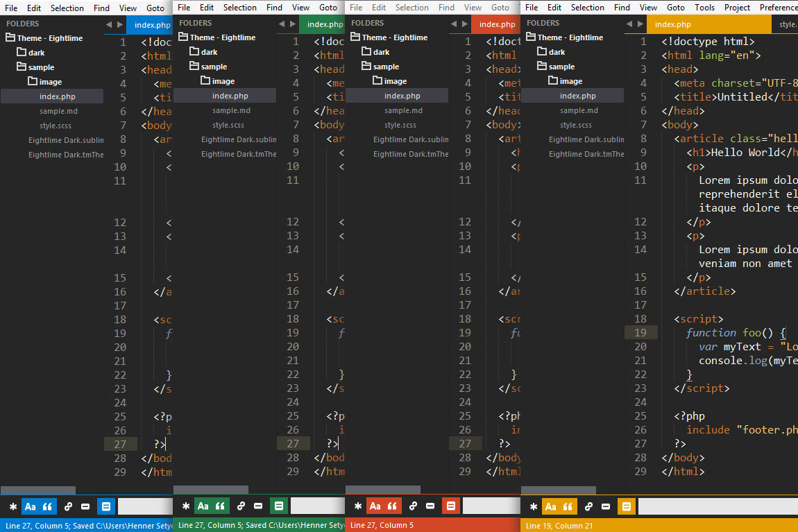Screen dimensions: 798x532
Task: Open sample.md in orange window sidebar
Action: click(x=579, y=110)
